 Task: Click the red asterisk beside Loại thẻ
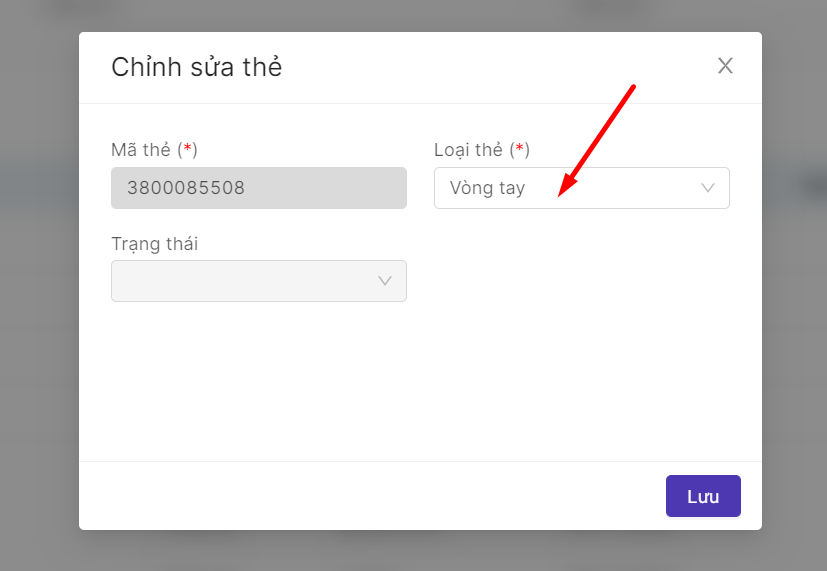[x=519, y=149]
